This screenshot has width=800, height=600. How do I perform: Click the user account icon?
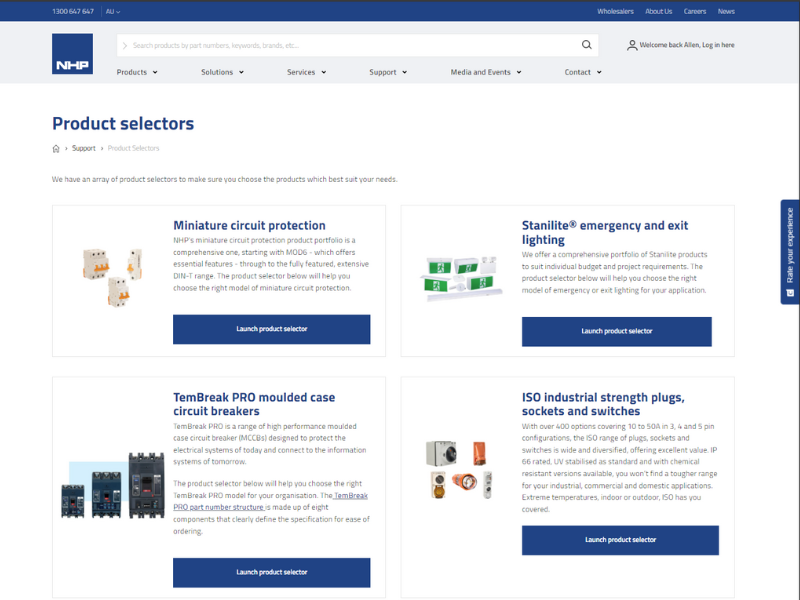pos(632,45)
